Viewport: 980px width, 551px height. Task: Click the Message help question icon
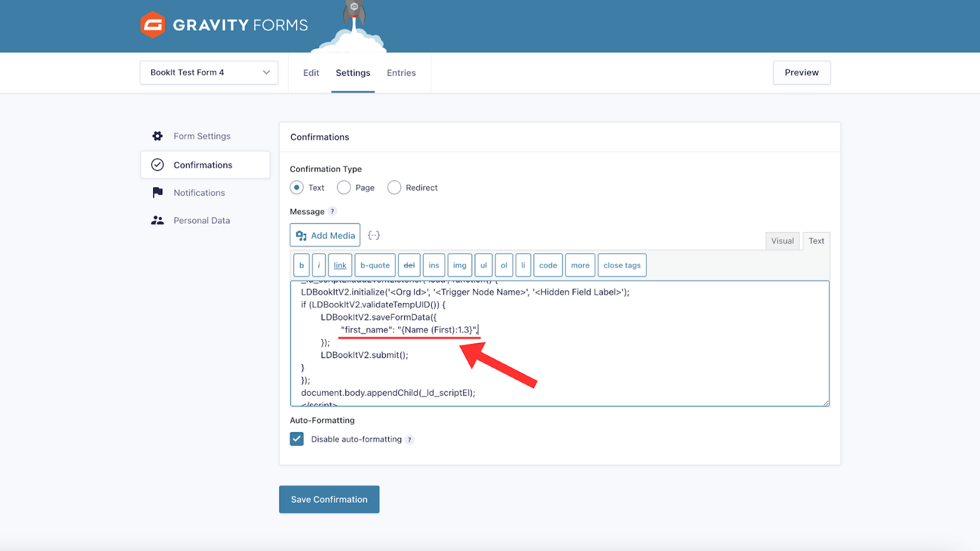333,212
